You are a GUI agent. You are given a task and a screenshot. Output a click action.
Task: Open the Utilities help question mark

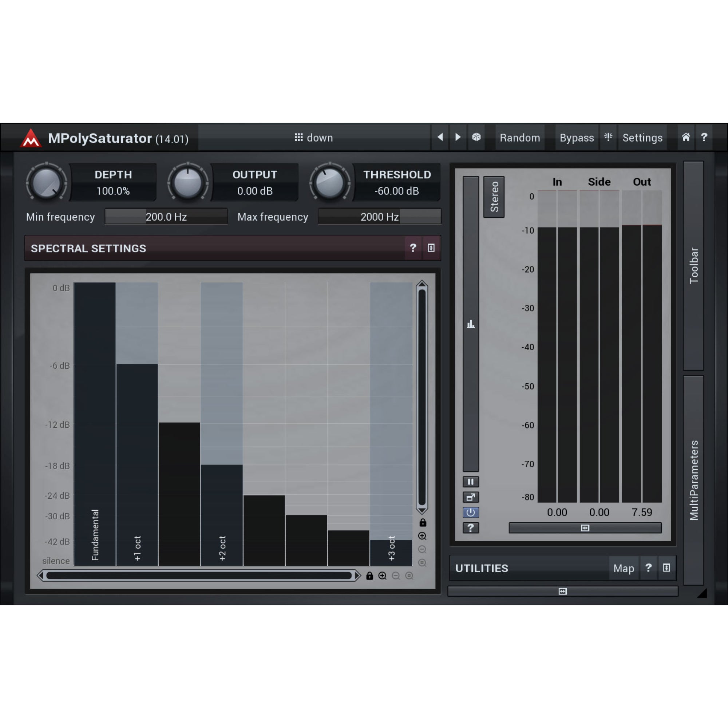[648, 568]
